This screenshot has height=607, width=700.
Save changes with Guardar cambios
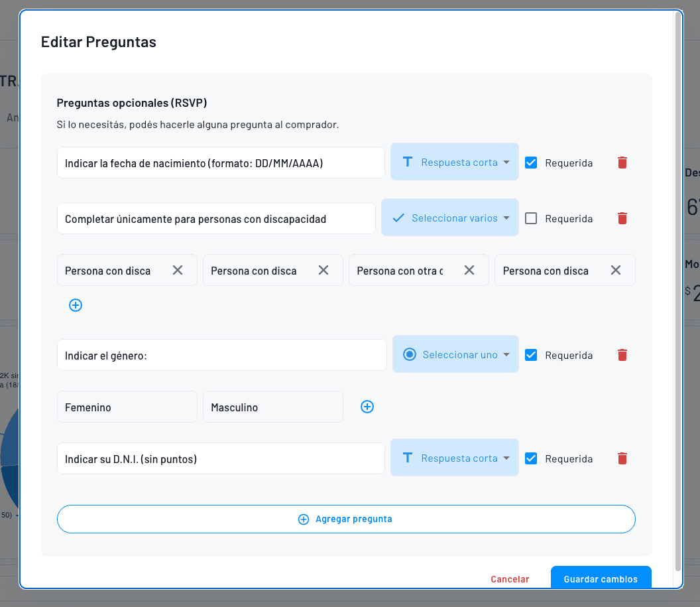pos(601,578)
